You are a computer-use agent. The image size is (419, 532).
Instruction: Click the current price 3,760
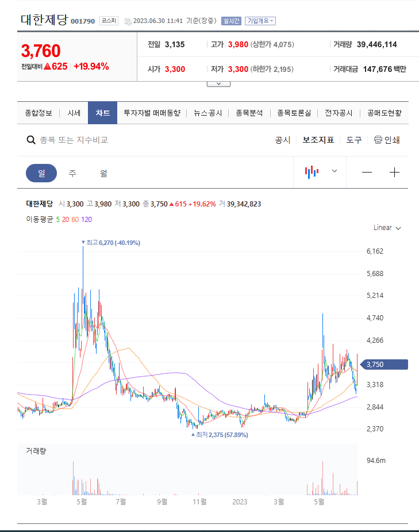pyautogui.click(x=41, y=51)
